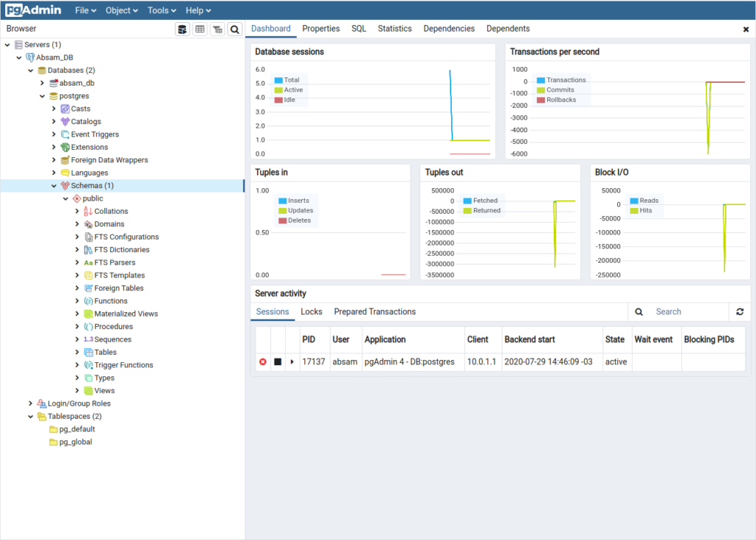Switch to the SQL tab
756x540 pixels.
(x=358, y=29)
